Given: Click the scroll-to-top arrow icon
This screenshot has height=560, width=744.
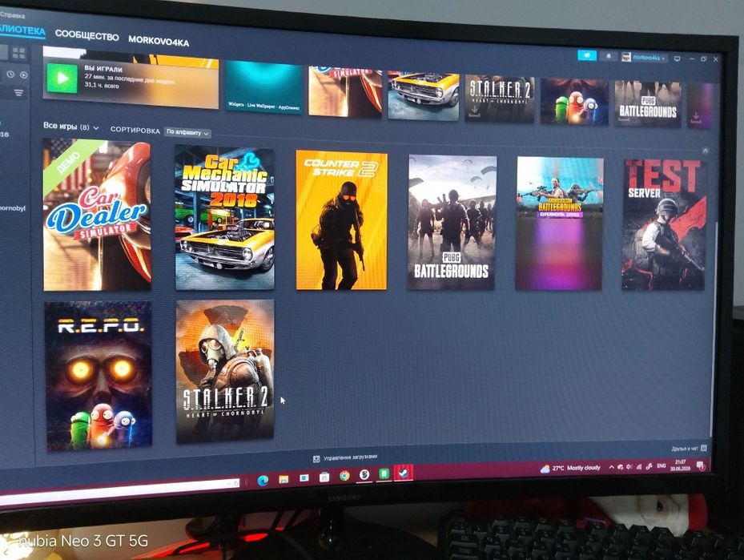Looking at the screenshot, I should [705, 151].
